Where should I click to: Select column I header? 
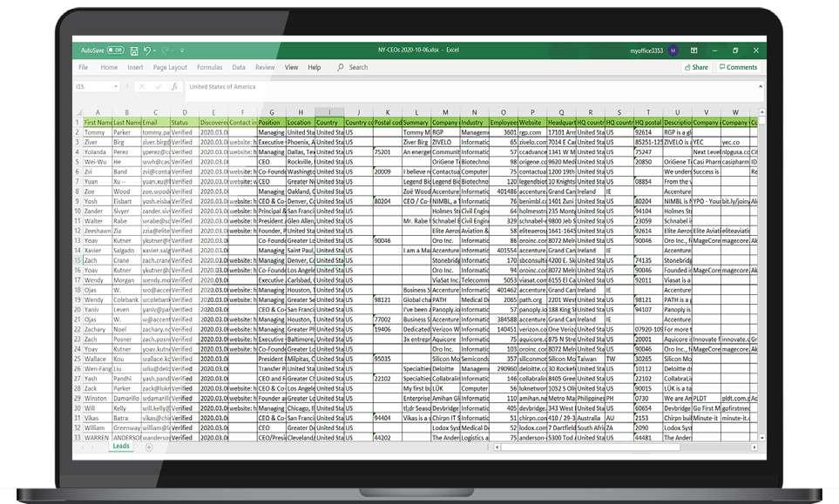329,112
